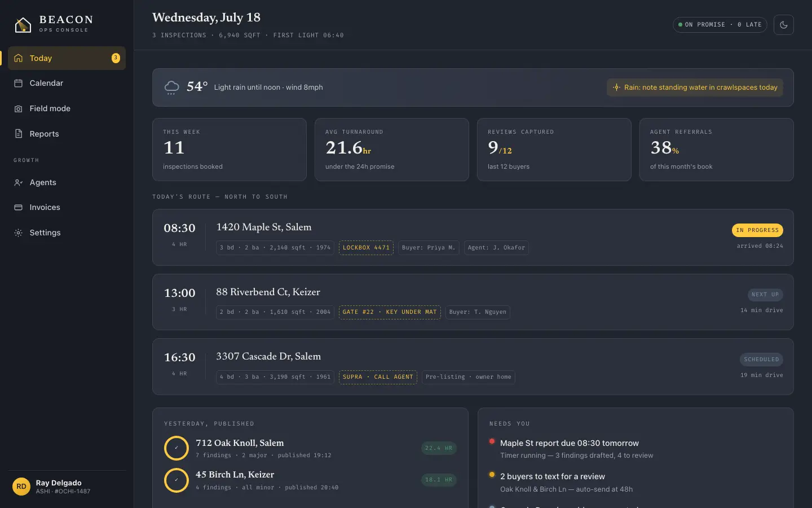Viewport: 812px width, 508px height.
Task: Click the On Promise 0 Late status pill
Action: click(720, 25)
